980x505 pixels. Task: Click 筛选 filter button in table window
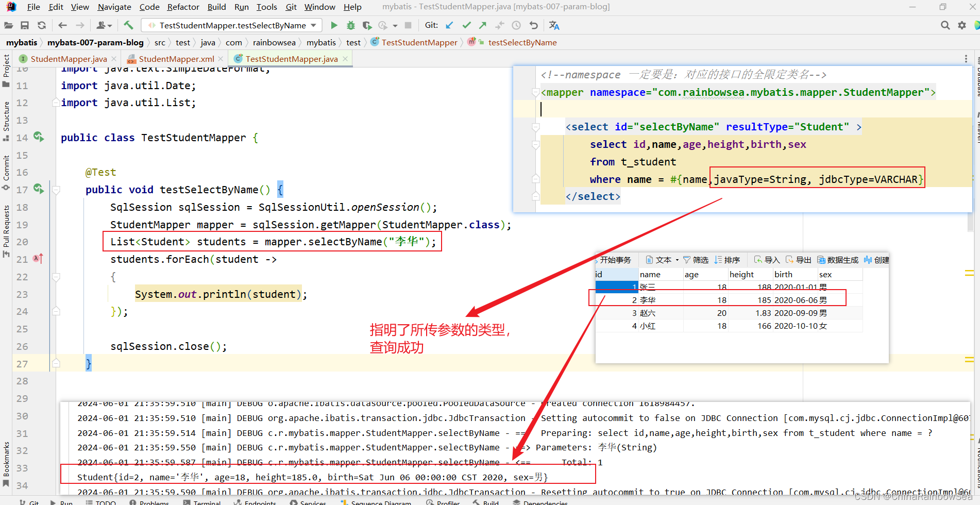[696, 260]
